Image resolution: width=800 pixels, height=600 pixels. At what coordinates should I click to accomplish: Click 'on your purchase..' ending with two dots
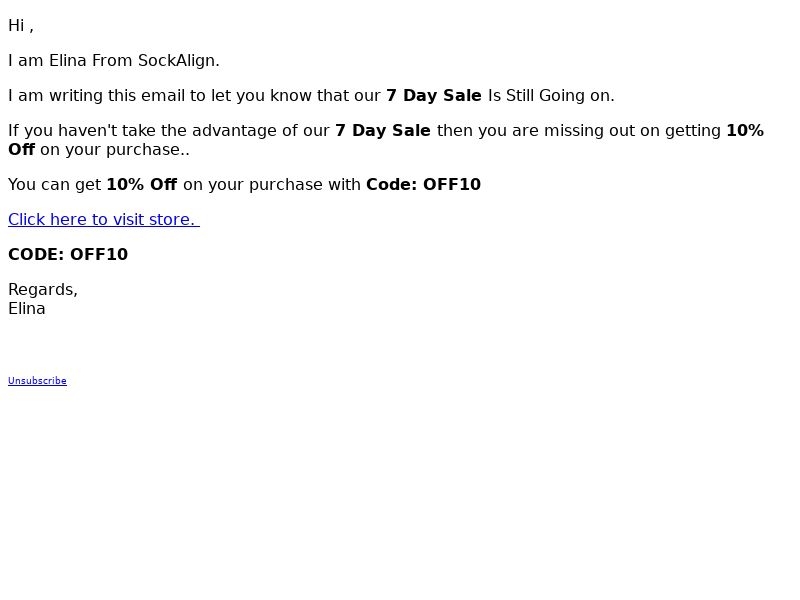[x=115, y=149]
